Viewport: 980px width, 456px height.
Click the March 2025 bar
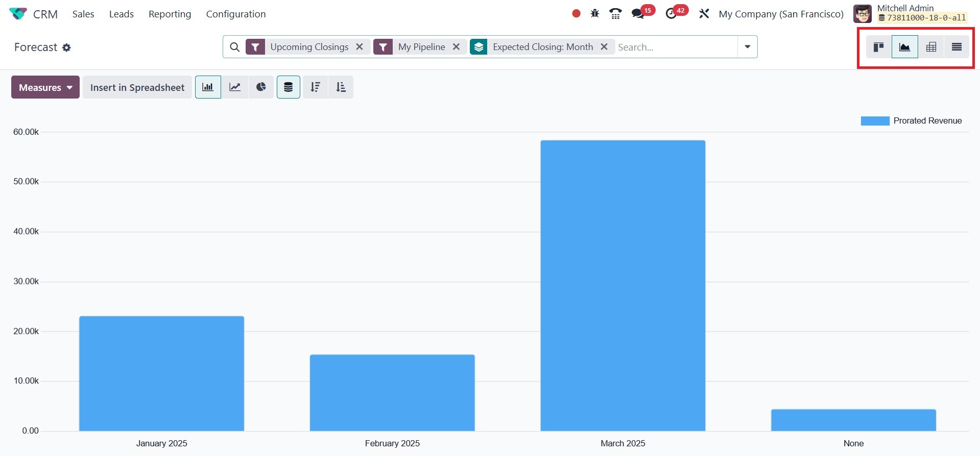coord(623,286)
